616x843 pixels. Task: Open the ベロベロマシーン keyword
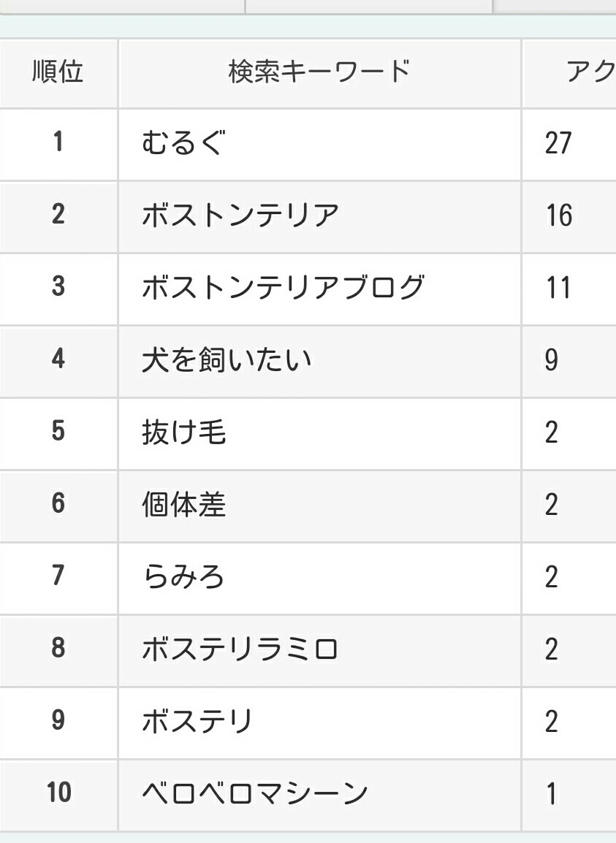coord(254,793)
